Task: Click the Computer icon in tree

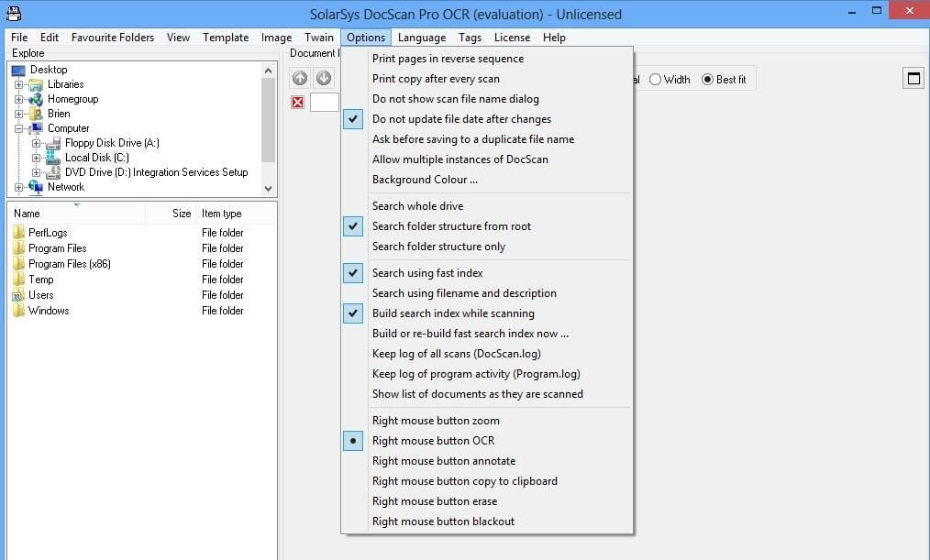Action: [36, 128]
